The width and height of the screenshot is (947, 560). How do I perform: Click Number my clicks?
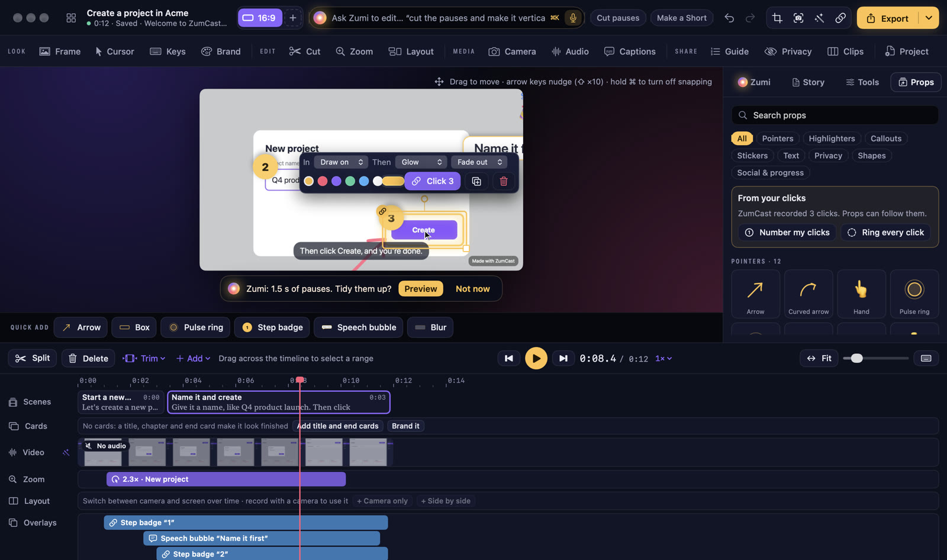tap(787, 233)
